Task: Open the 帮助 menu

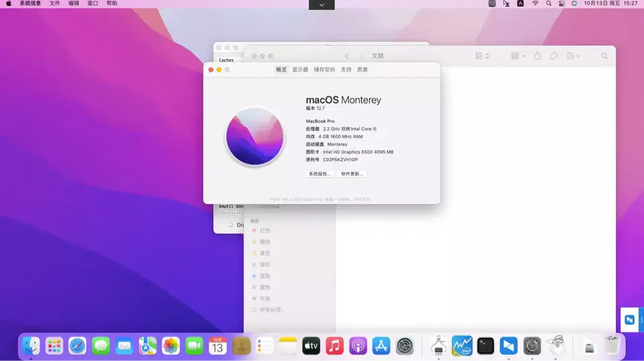Action: pyautogui.click(x=112, y=3)
